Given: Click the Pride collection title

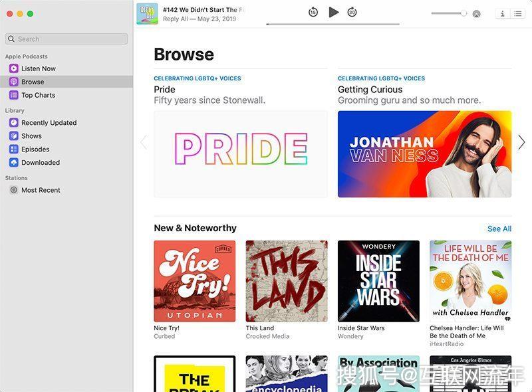Looking at the screenshot, I should point(164,90).
